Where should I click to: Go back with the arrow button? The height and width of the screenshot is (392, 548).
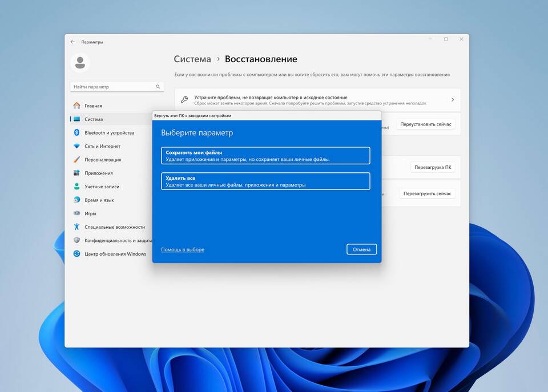(x=72, y=42)
